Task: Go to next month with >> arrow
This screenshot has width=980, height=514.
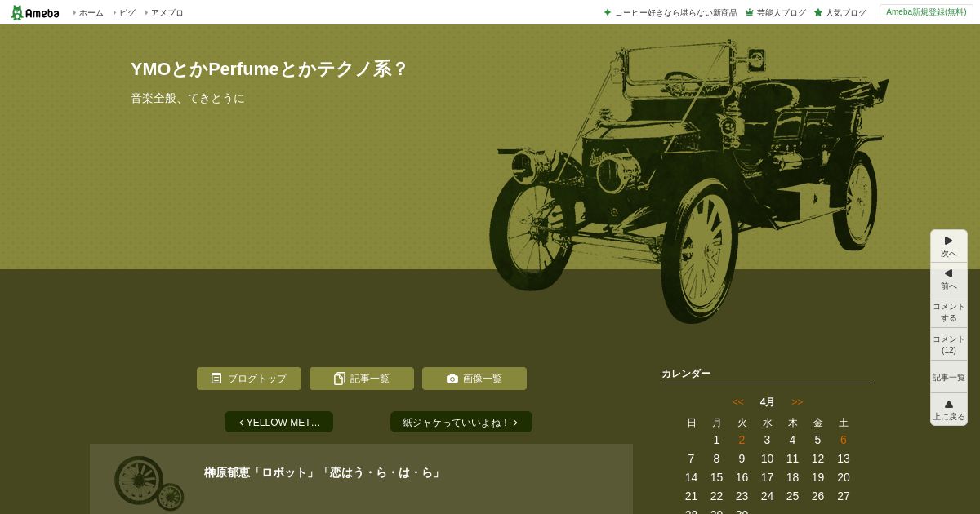Action: tap(797, 401)
